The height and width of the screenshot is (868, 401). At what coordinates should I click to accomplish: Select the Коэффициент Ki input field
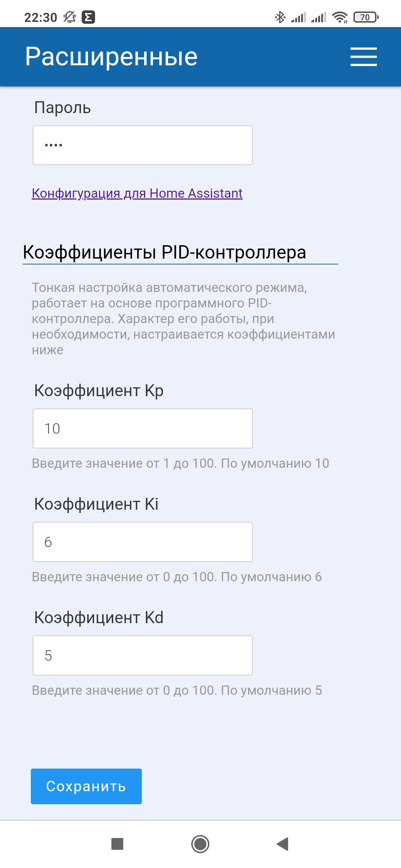(143, 542)
